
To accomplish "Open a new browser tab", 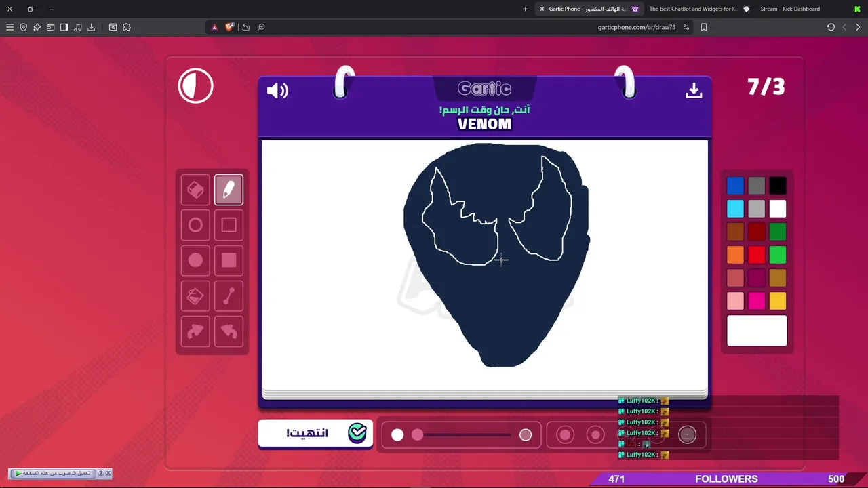I will pyautogui.click(x=525, y=9).
